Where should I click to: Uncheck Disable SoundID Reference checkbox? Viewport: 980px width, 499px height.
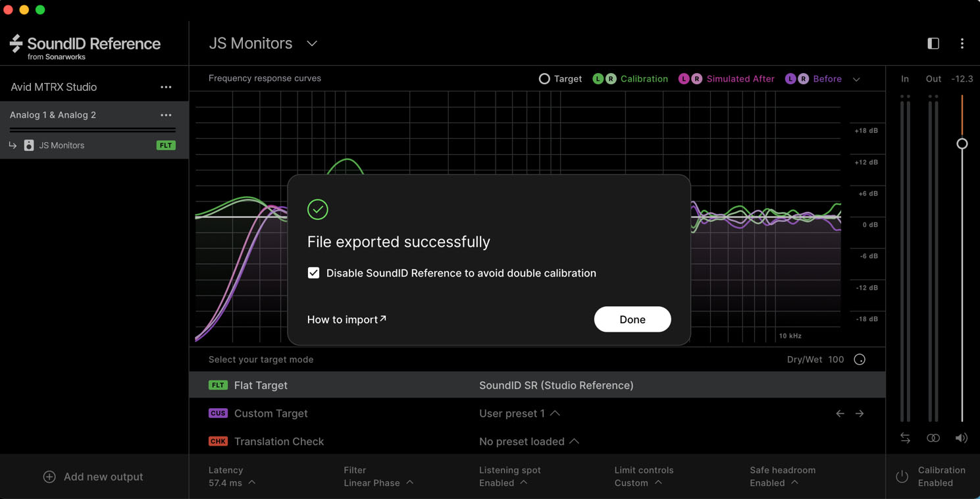(314, 273)
